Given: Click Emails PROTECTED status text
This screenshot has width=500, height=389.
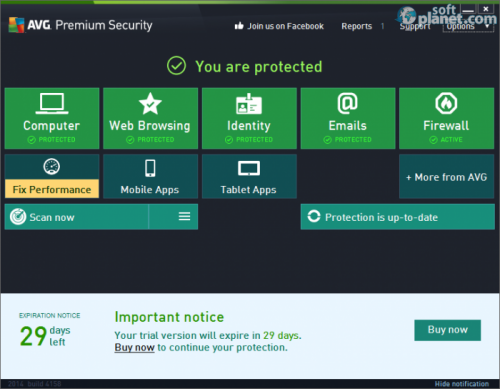Looking at the screenshot, I should [x=353, y=140].
